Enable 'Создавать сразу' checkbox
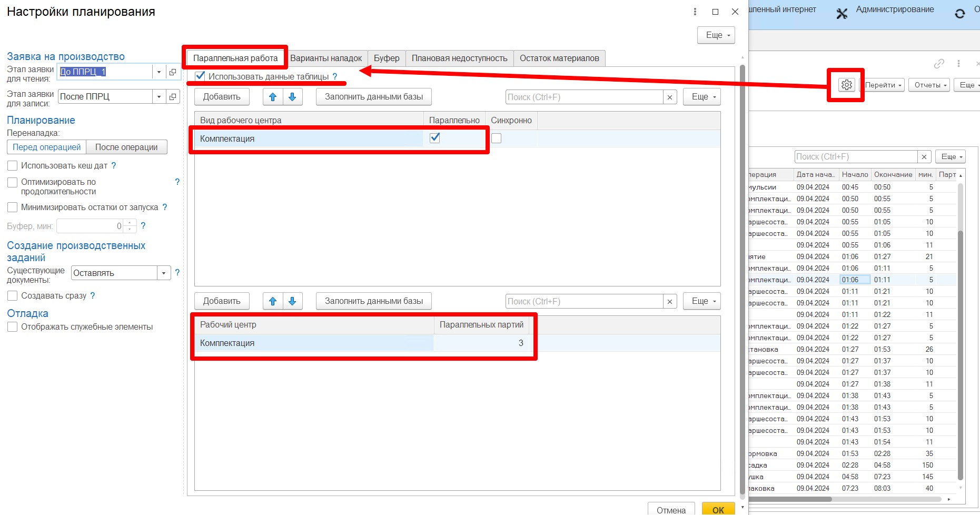This screenshot has height=515, width=980. [x=13, y=296]
